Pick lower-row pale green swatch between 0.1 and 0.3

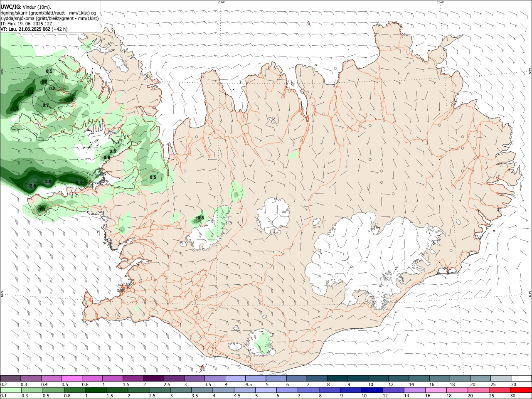click(11, 390)
